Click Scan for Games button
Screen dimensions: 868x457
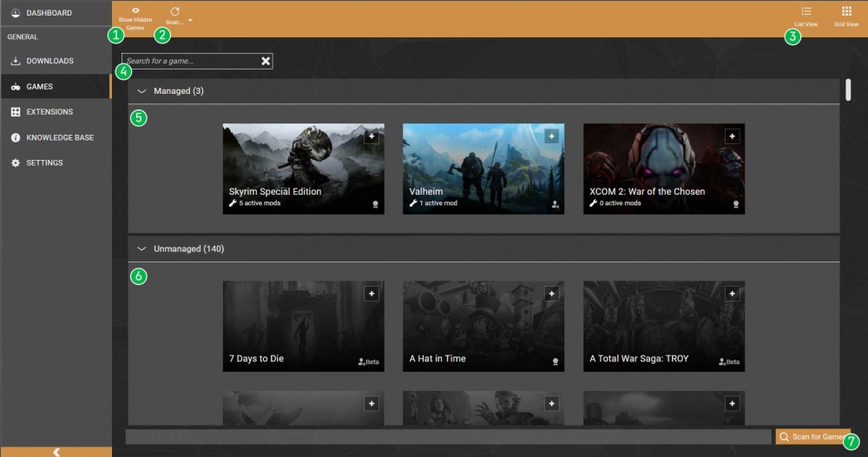coord(812,436)
